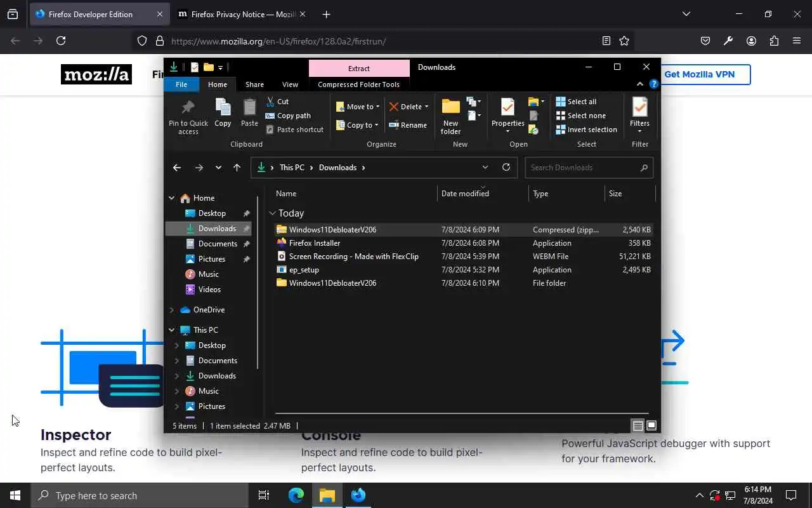
Task: Go back in File Explorer
Action: click(x=177, y=168)
